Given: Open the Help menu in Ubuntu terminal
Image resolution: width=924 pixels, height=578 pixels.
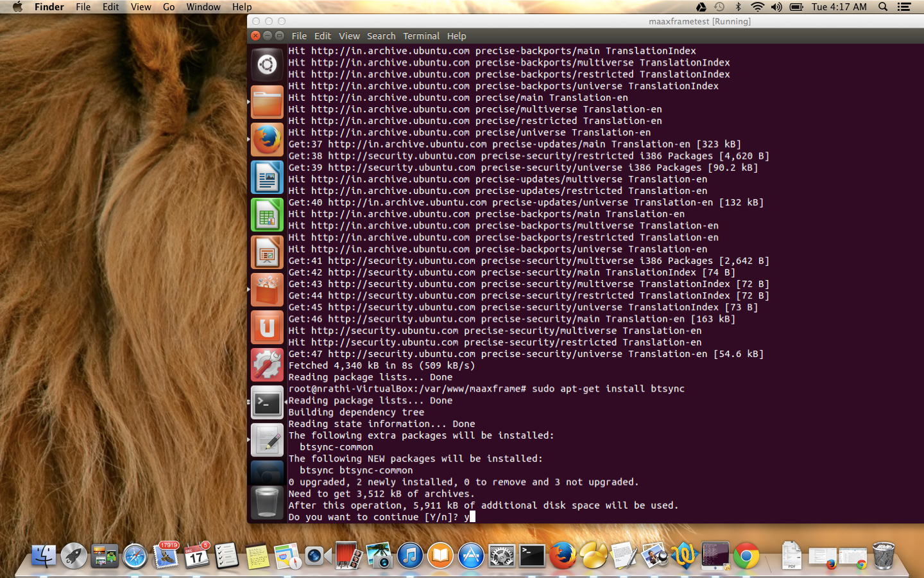Looking at the screenshot, I should [x=457, y=36].
